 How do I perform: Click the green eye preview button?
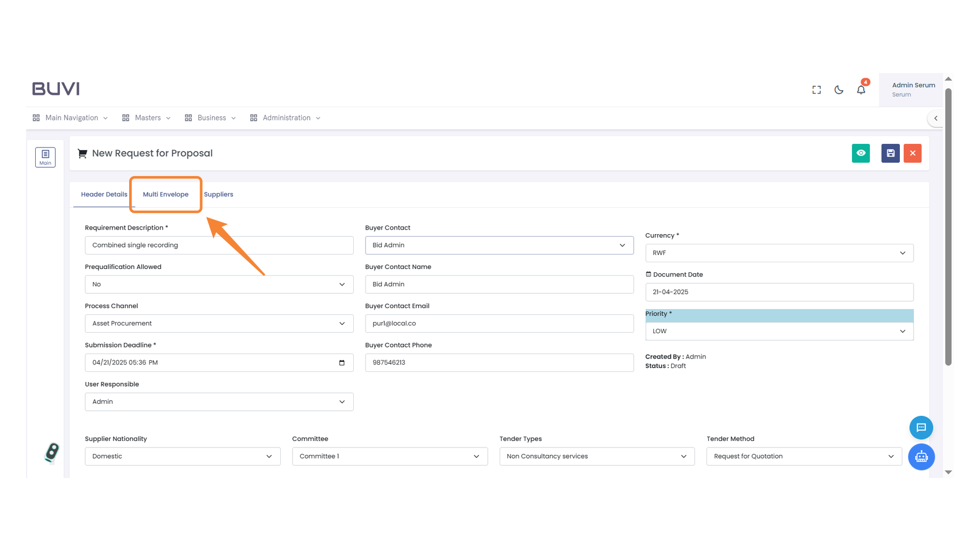(861, 153)
